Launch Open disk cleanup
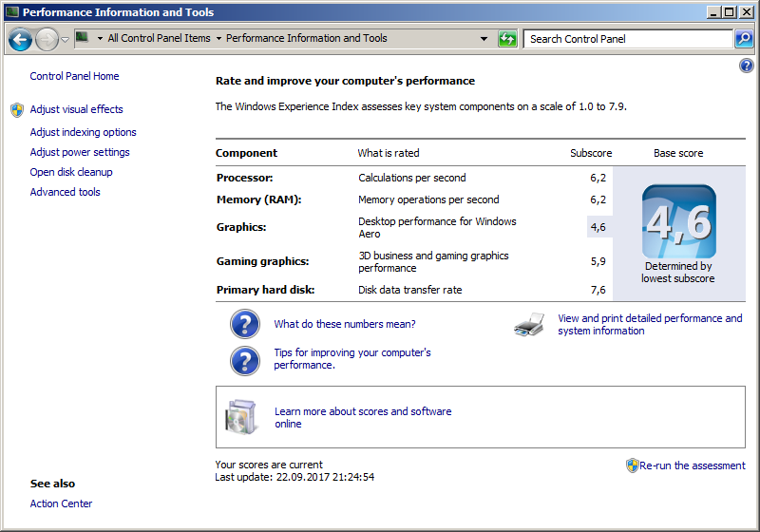 [x=70, y=172]
